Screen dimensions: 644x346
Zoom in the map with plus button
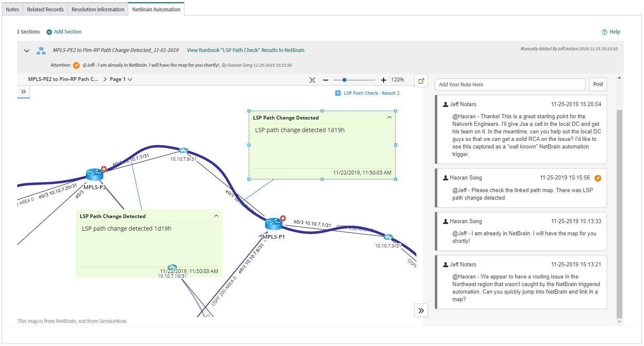coord(383,80)
